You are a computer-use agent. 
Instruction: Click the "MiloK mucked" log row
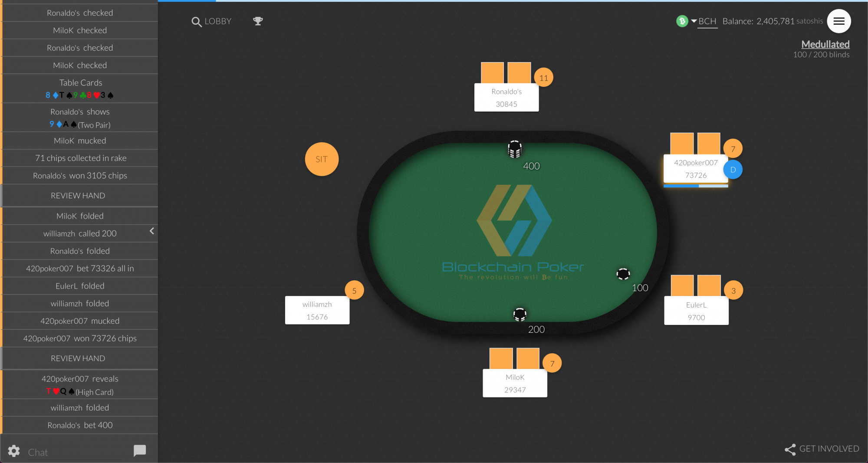[x=80, y=141]
